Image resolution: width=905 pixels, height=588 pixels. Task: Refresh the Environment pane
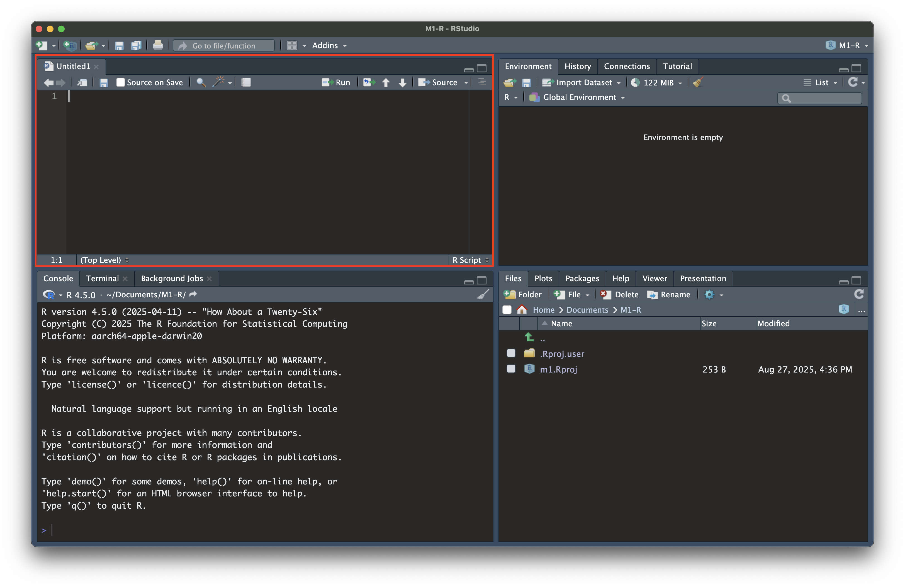853,82
